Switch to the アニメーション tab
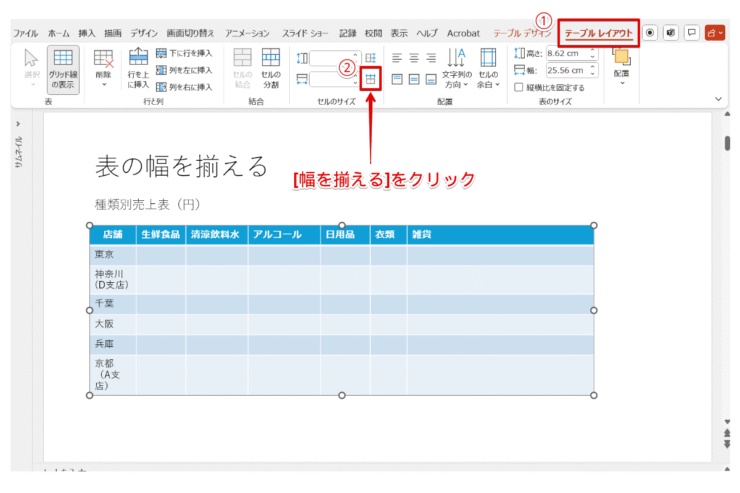Screen dimensions: 740x493 click(247, 33)
